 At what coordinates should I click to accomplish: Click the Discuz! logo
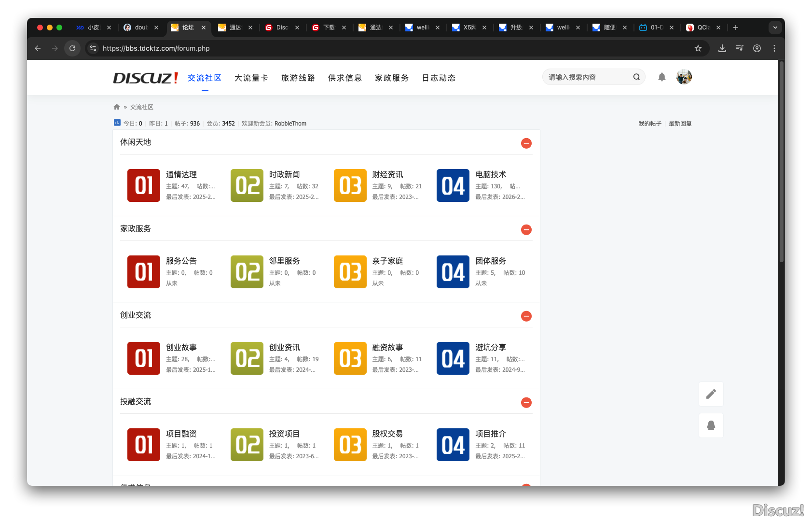(145, 77)
